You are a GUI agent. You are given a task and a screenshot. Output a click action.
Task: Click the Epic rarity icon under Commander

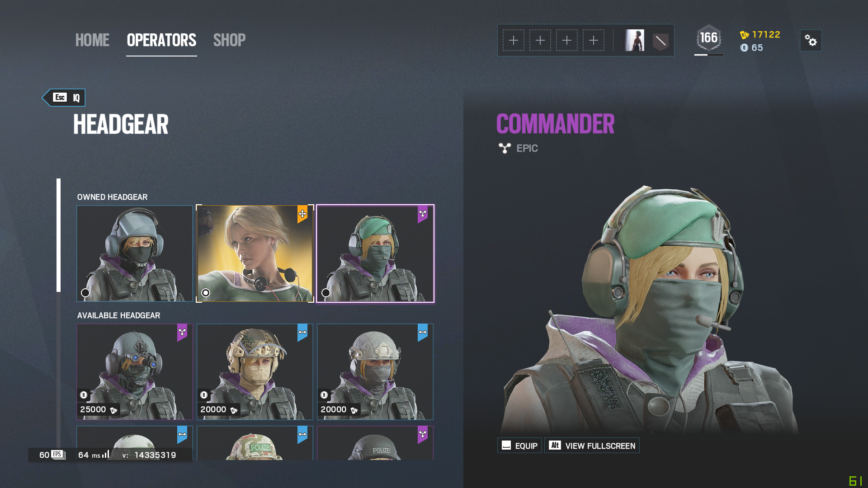505,148
